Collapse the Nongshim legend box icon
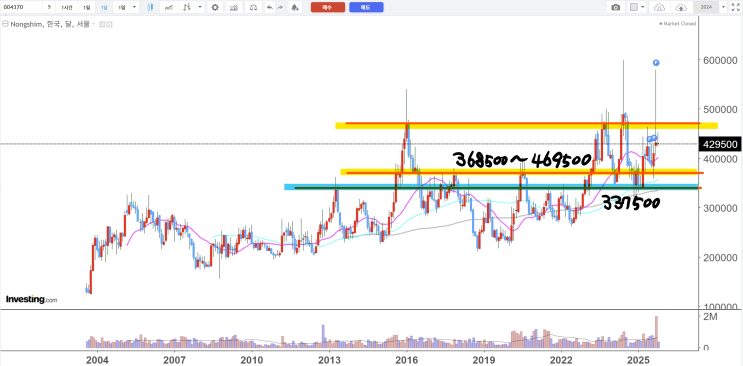This screenshot has width=743, height=366. point(5,24)
